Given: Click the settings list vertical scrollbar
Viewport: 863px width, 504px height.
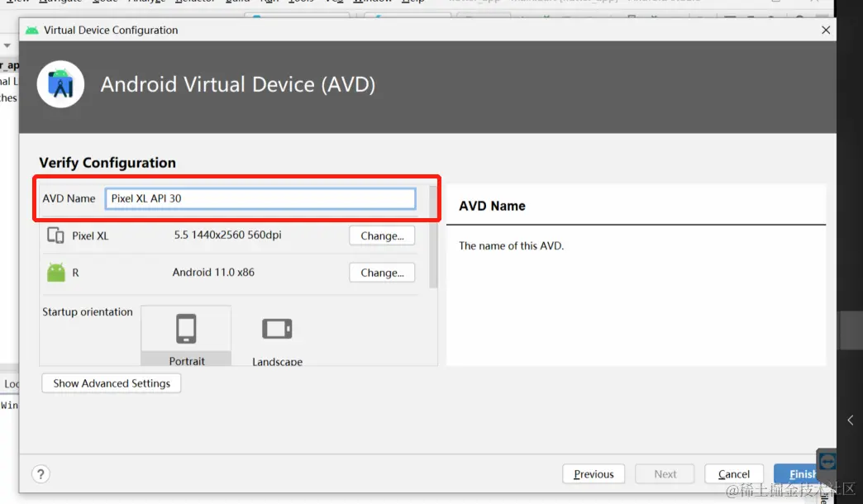Looking at the screenshot, I should [433, 236].
